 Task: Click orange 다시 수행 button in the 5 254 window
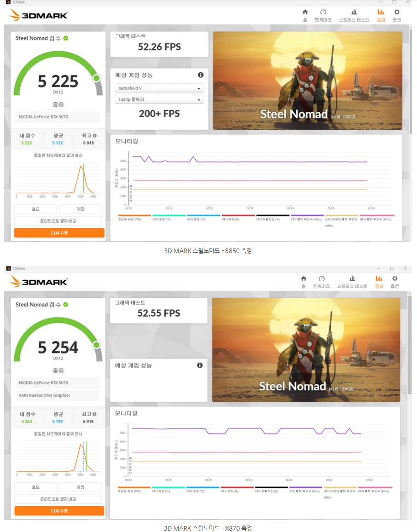tap(59, 511)
